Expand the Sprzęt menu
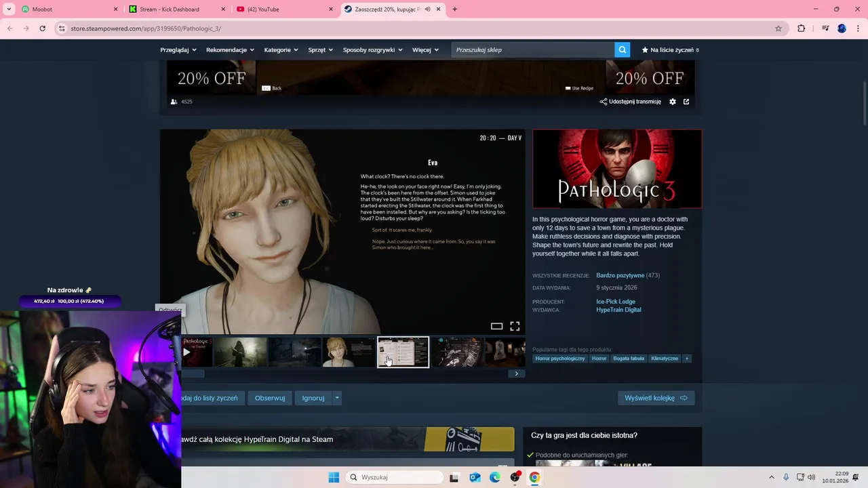Image resolution: width=868 pixels, height=488 pixels. (x=321, y=49)
